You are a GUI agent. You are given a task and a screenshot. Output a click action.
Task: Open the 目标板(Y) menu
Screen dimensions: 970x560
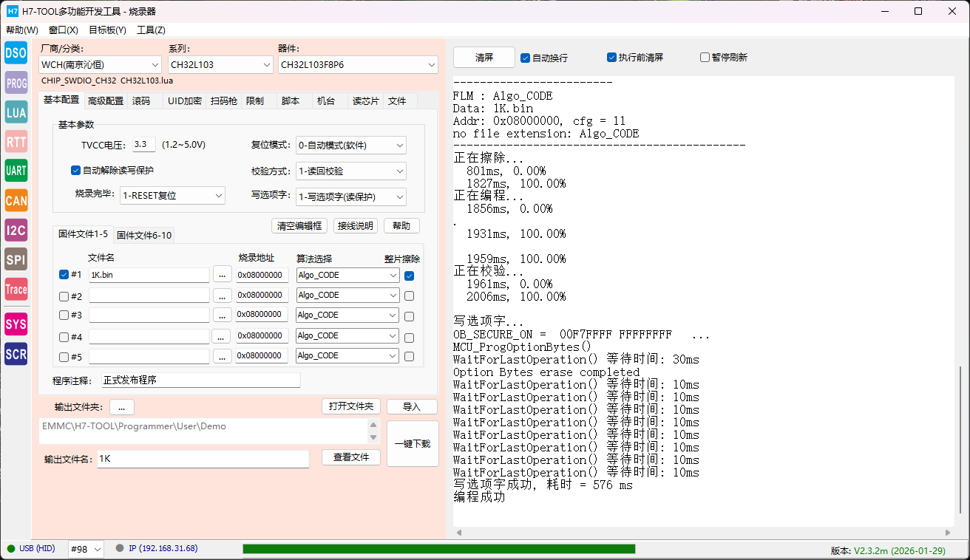(107, 30)
